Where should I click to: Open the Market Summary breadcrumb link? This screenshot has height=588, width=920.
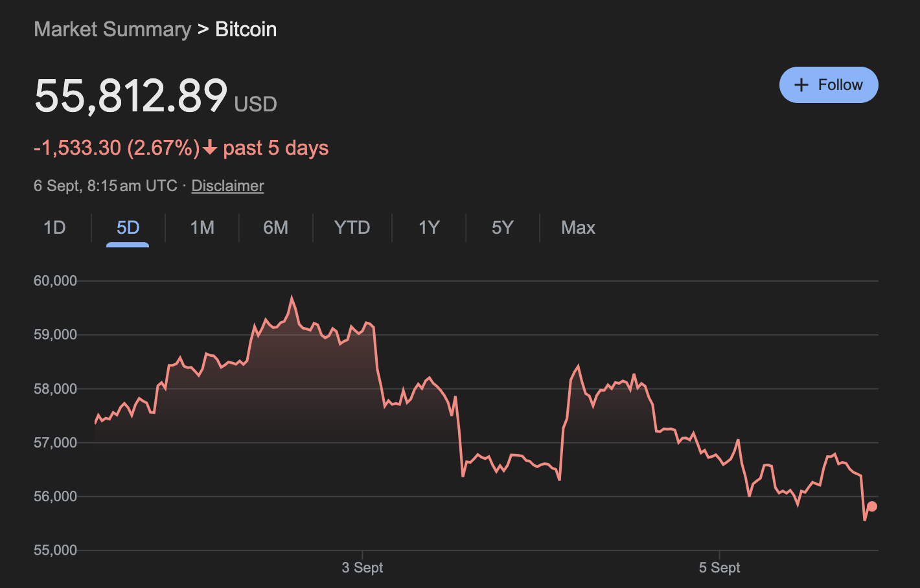coord(112,29)
